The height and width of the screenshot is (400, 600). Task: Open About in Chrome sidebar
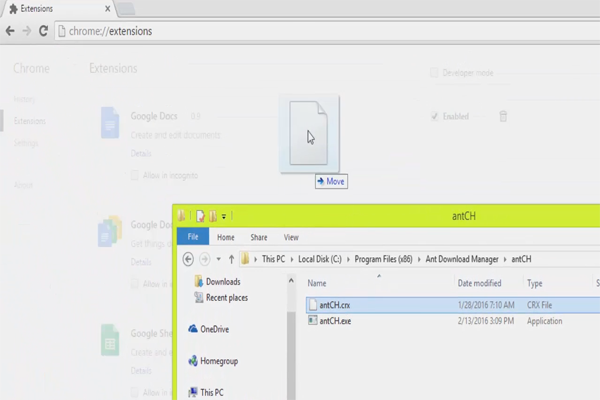(23, 185)
